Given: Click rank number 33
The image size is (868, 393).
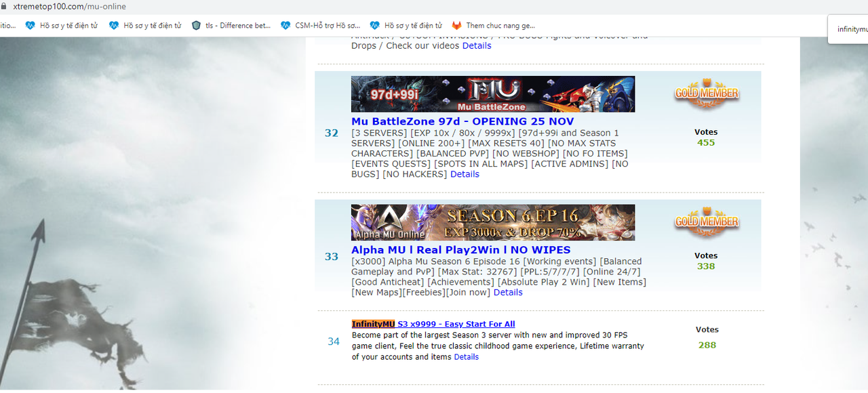Looking at the screenshot, I should point(332,257).
